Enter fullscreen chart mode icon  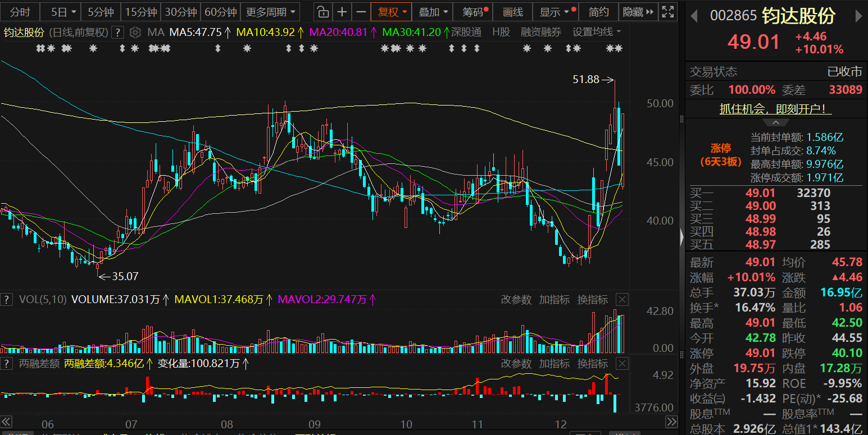click(667, 12)
